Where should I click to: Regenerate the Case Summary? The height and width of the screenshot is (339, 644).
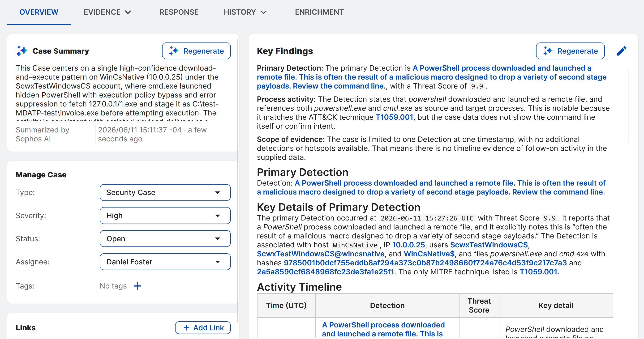[196, 51]
